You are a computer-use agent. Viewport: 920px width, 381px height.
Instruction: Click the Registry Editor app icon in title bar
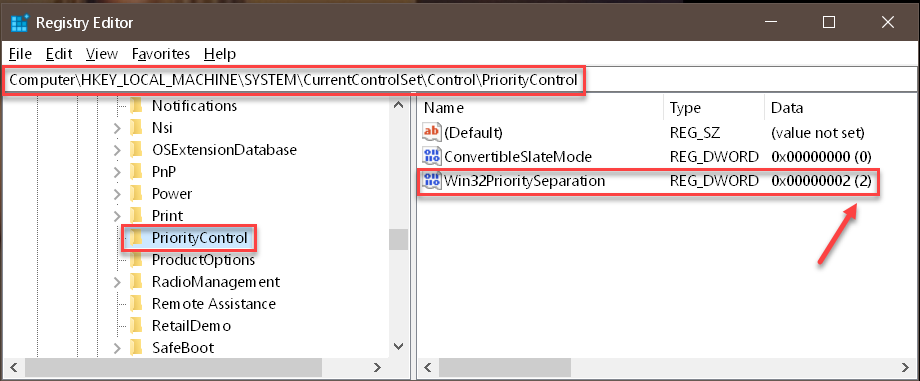tap(19, 23)
